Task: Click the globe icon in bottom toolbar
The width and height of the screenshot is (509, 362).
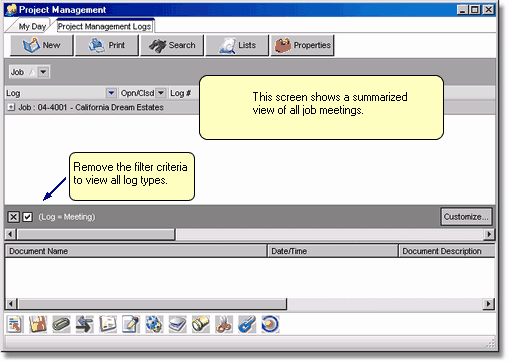Action: 154,324
